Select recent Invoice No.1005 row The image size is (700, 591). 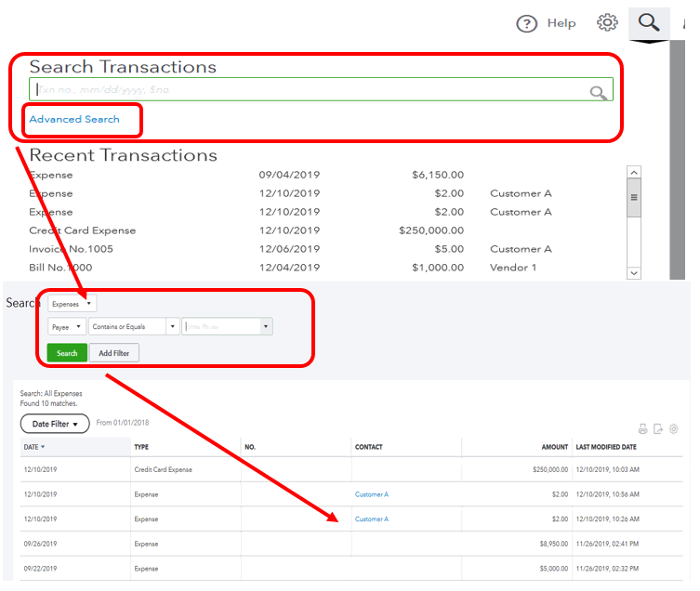tap(290, 249)
